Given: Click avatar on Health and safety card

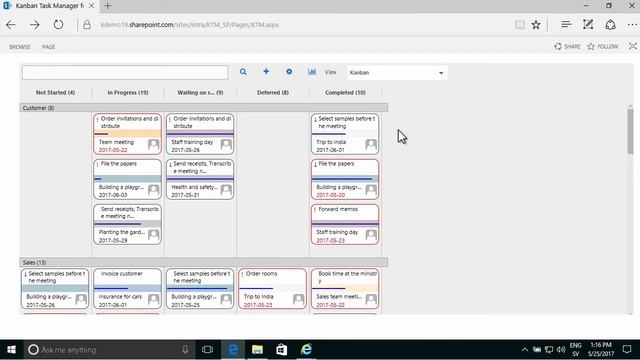Looking at the screenshot, I should click(226, 190).
